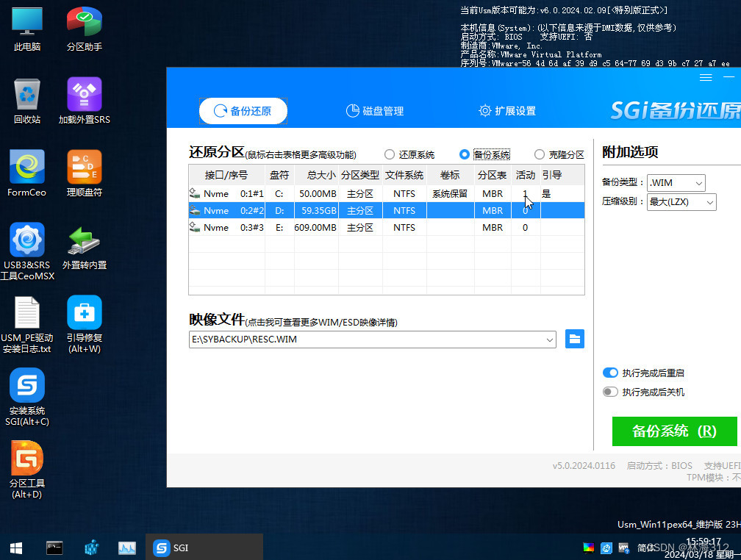Select the 50.00MB size cell
Screen dimensions: 741x560
pyautogui.click(x=316, y=194)
